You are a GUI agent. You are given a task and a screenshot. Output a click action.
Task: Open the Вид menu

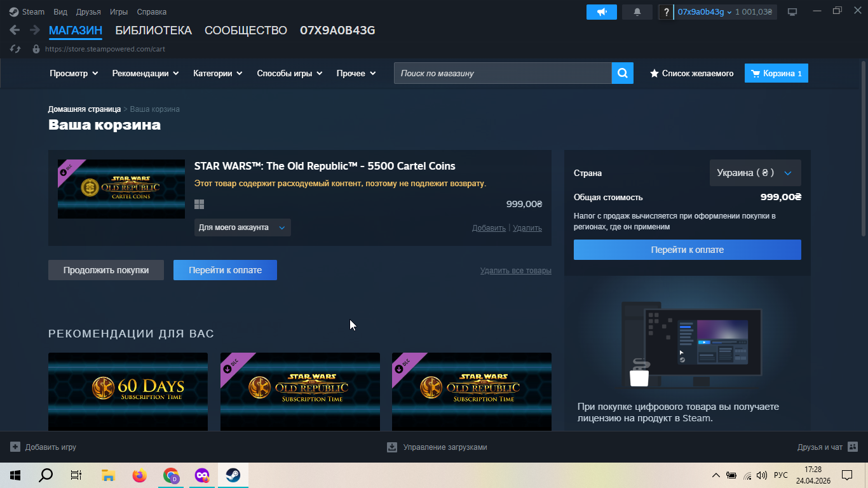pos(60,12)
